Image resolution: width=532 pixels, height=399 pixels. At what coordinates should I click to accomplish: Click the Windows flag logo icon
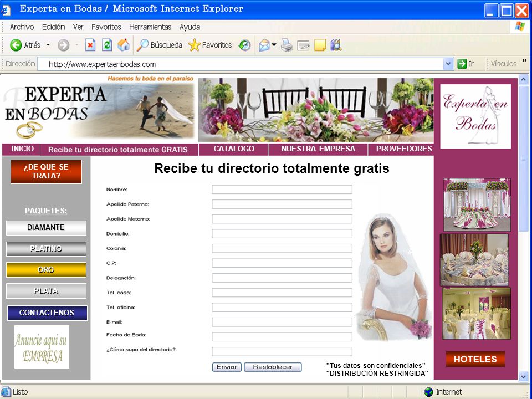pyautogui.click(x=519, y=27)
